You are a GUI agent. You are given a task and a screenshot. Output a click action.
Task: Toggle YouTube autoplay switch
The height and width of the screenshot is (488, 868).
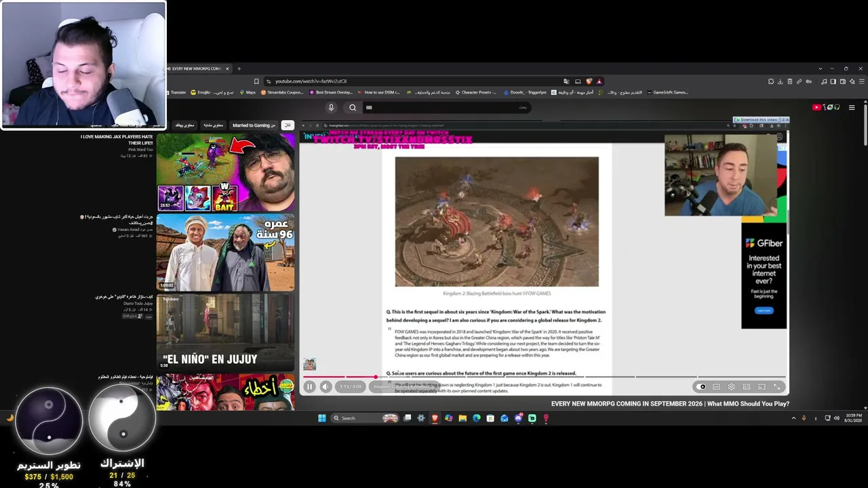pyautogui.click(x=702, y=387)
